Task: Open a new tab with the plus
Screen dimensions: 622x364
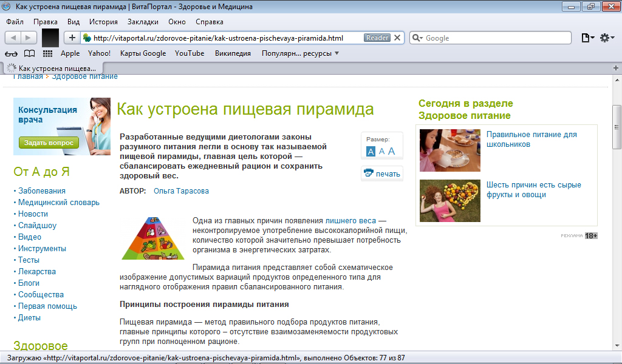Action: [616, 68]
